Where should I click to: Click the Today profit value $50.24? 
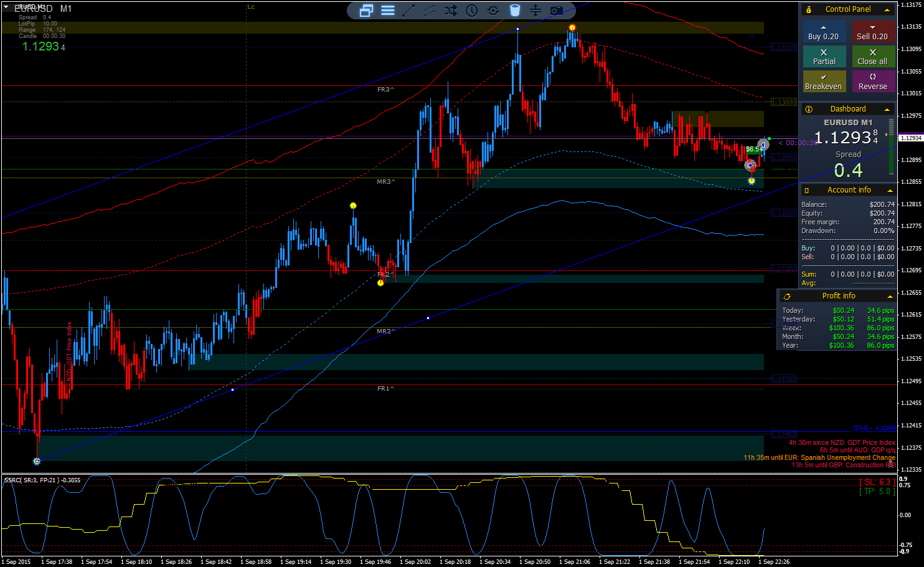tap(844, 310)
